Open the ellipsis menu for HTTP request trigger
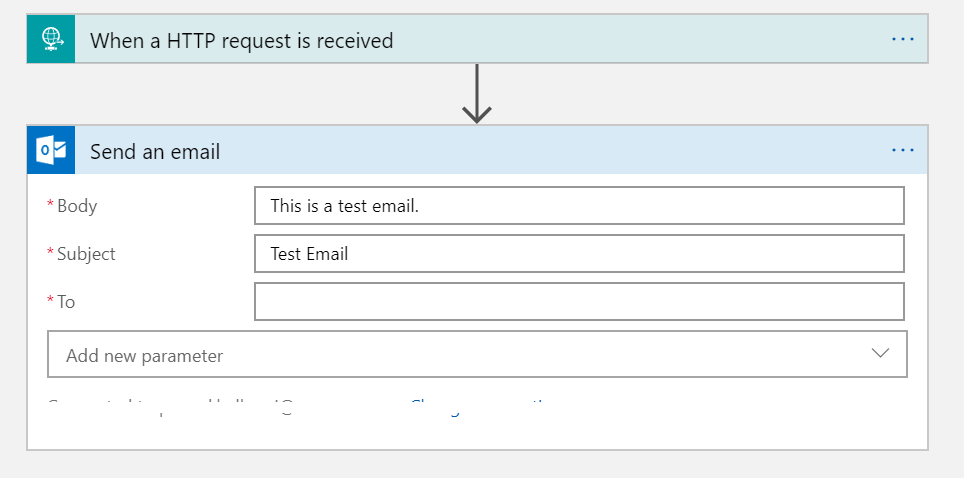The height and width of the screenshot is (478, 964). coord(903,39)
